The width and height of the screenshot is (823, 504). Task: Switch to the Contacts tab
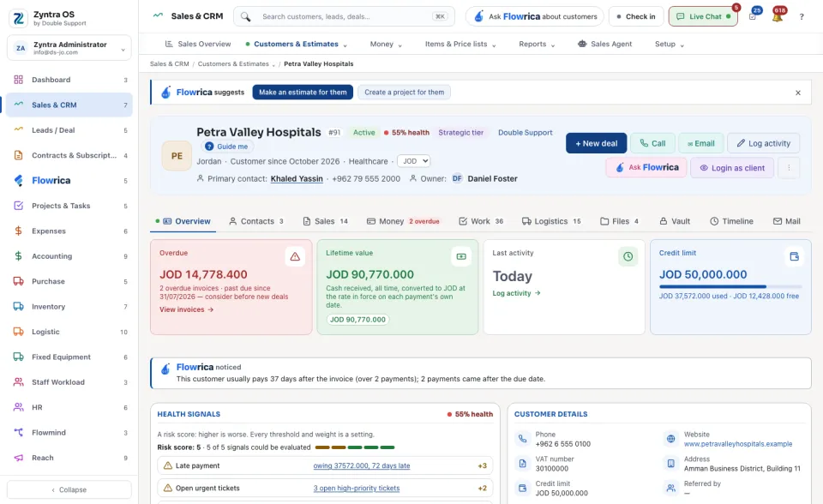click(256, 221)
